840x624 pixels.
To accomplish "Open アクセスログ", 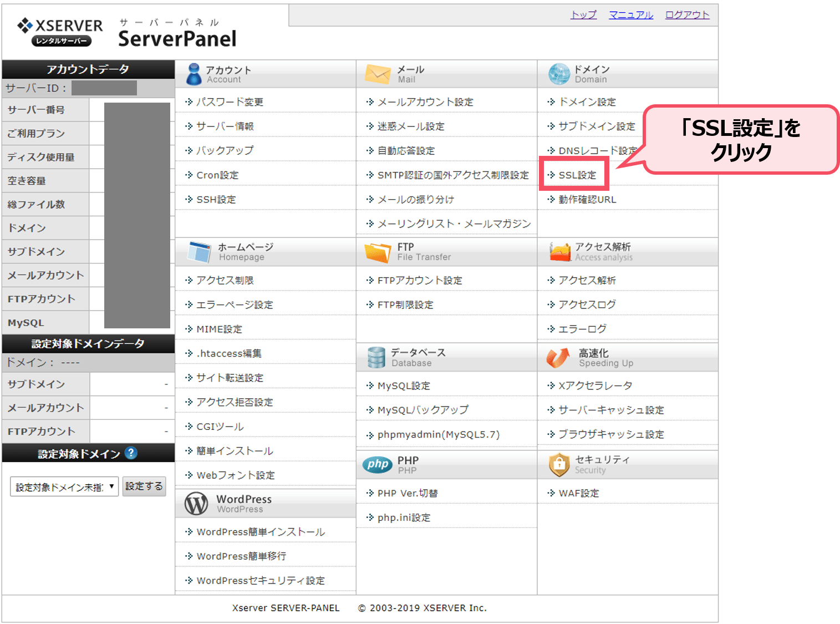I will point(587,305).
